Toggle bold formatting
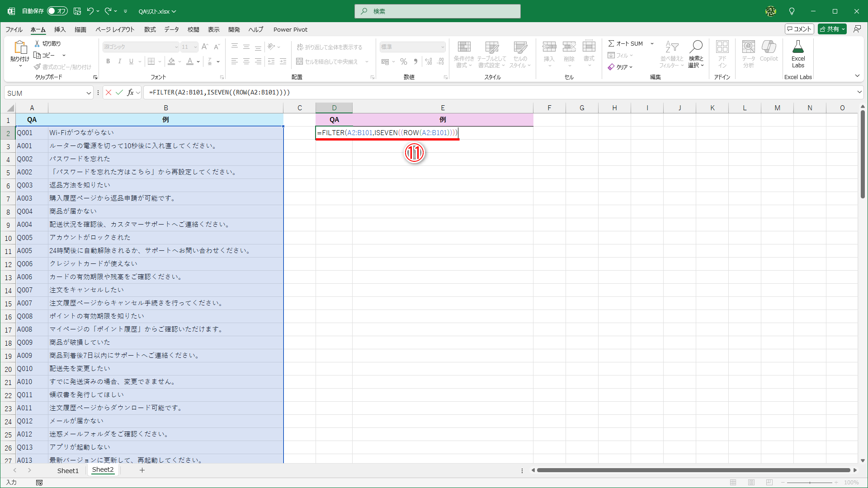 tap(108, 61)
